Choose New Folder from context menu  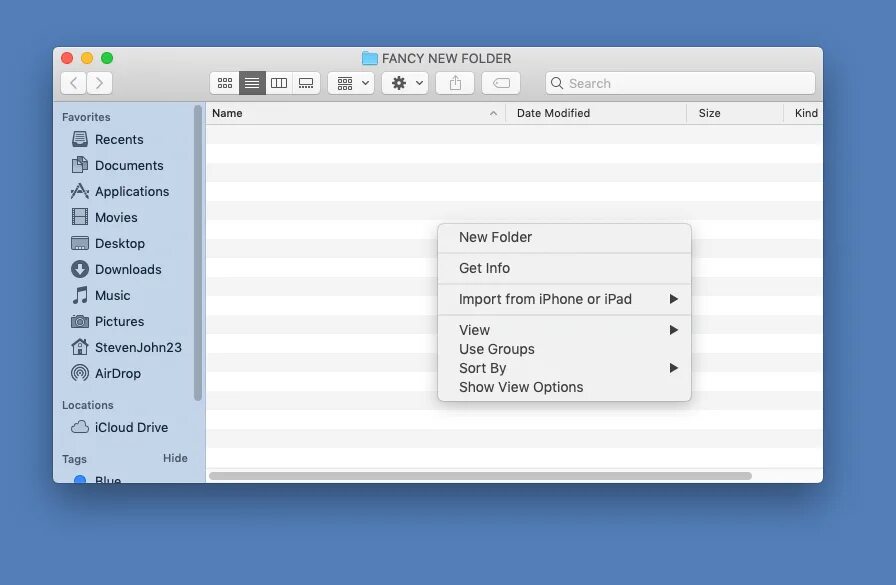click(564, 237)
